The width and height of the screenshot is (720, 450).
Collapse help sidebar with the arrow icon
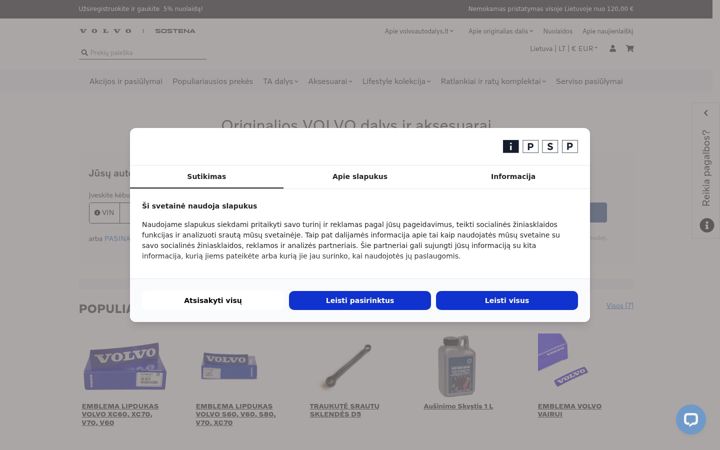pyautogui.click(x=706, y=113)
